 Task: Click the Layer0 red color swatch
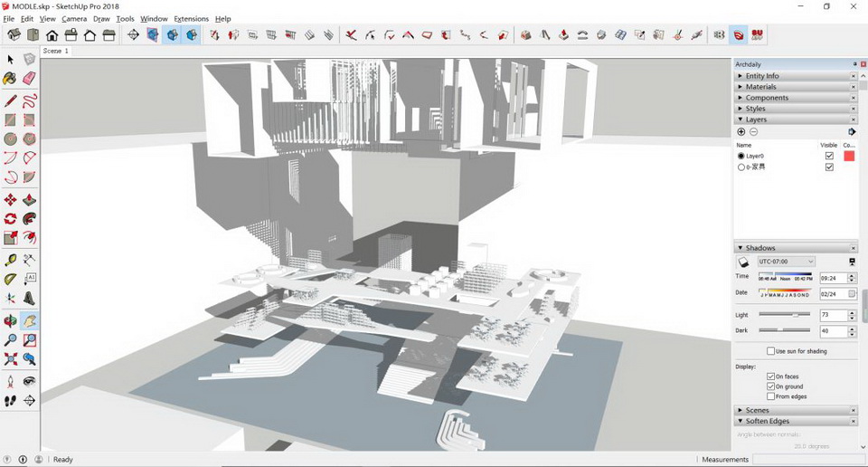(849, 156)
